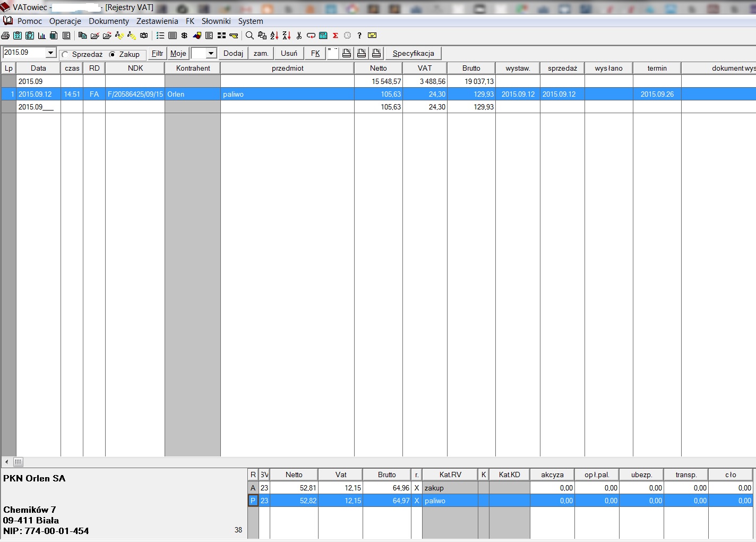Select the Orlen invoice row

[287, 94]
